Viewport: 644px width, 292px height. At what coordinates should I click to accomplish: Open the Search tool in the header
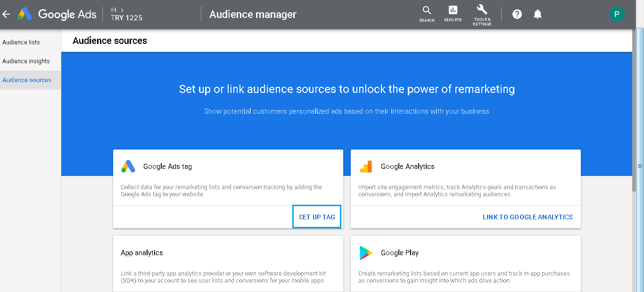427,14
